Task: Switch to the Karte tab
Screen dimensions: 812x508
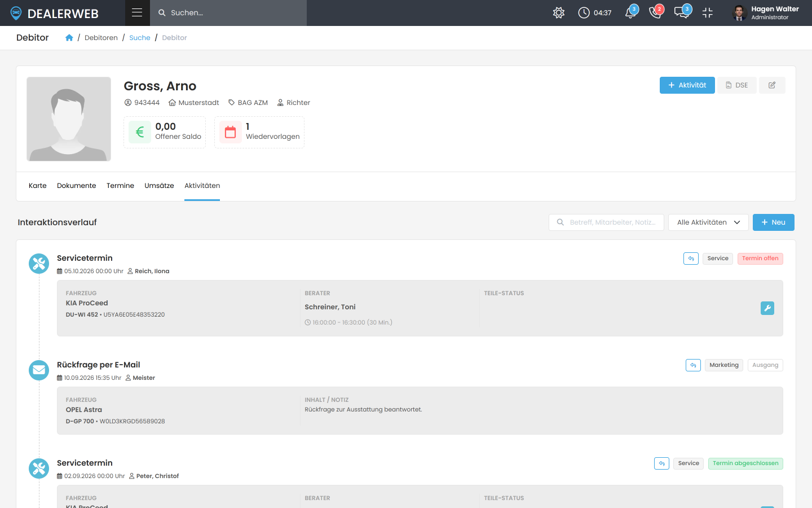Action: click(38, 186)
